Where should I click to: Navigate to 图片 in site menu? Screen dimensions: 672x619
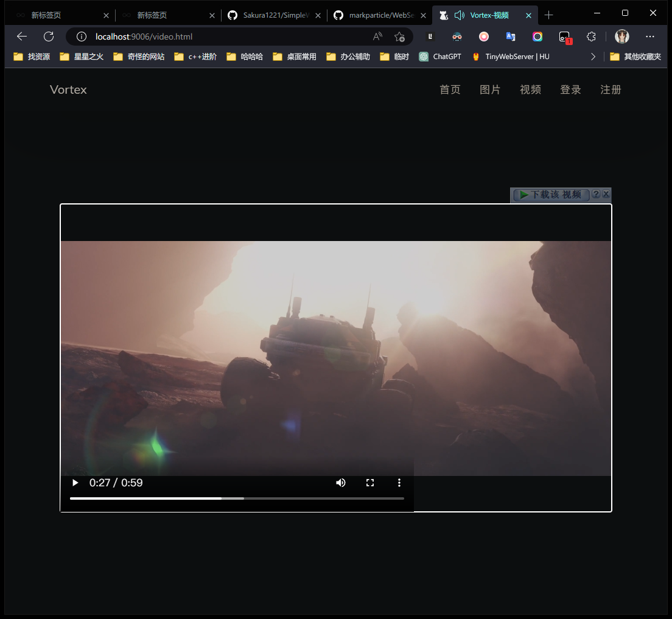point(490,89)
